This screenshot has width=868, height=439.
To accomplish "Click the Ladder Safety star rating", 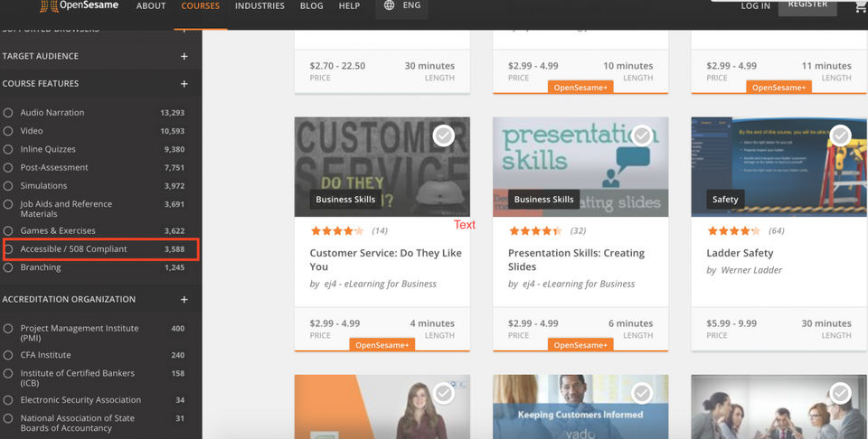I will [733, 230].
